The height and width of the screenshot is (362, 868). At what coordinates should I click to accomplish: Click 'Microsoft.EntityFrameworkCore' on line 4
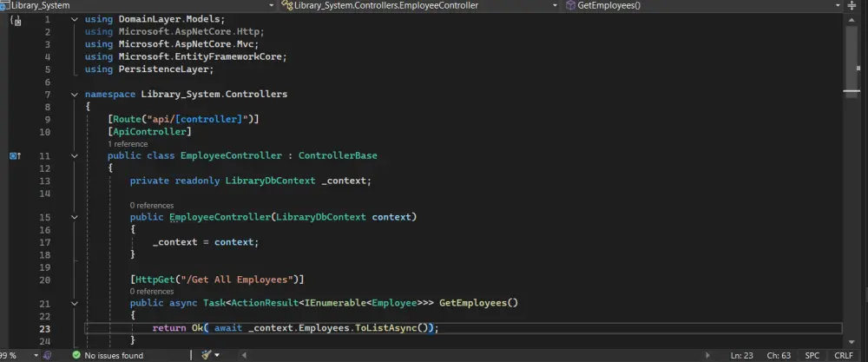[202, 57]
